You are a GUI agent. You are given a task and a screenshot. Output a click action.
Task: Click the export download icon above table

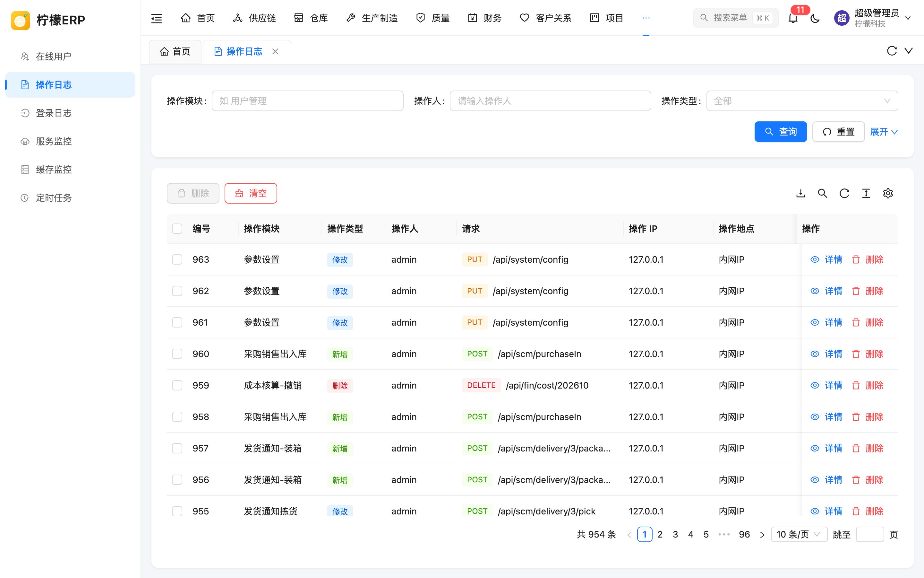click(x=801, y=193)
